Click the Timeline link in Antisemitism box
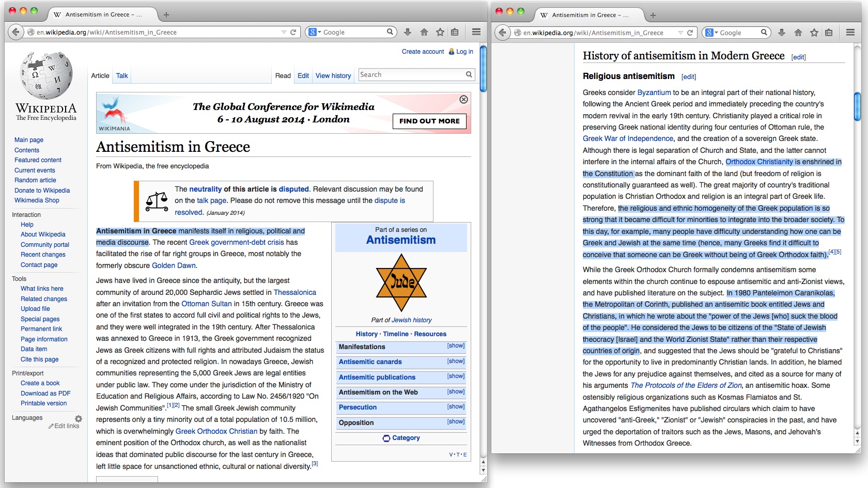Viewport: 868px width, 488px height. click(x=396, y=334)
